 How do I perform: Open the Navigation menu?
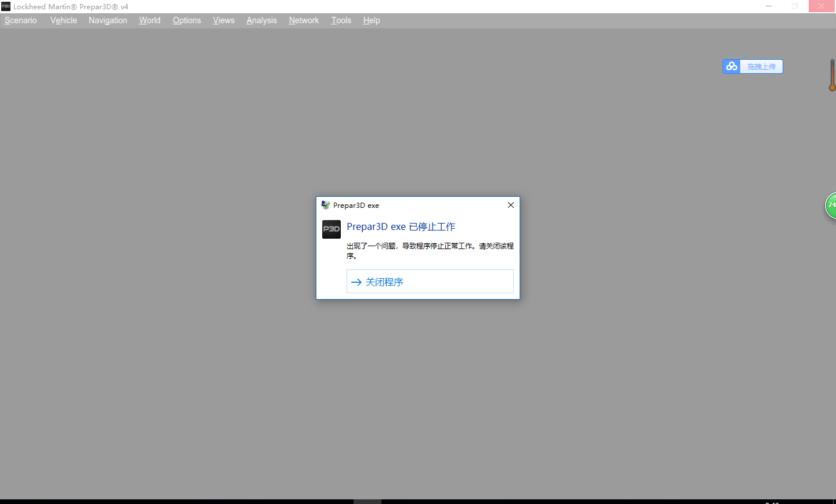(x=108, y=20)
